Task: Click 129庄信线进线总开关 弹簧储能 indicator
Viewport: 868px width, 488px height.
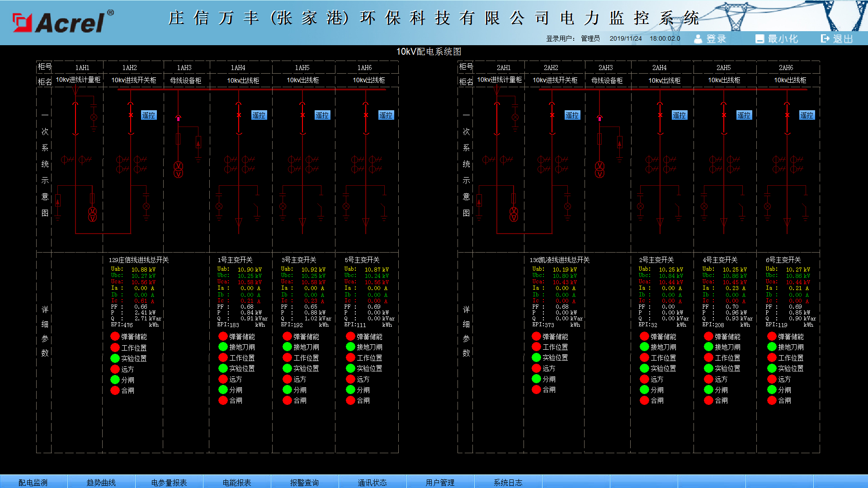Action: point(115,336)
